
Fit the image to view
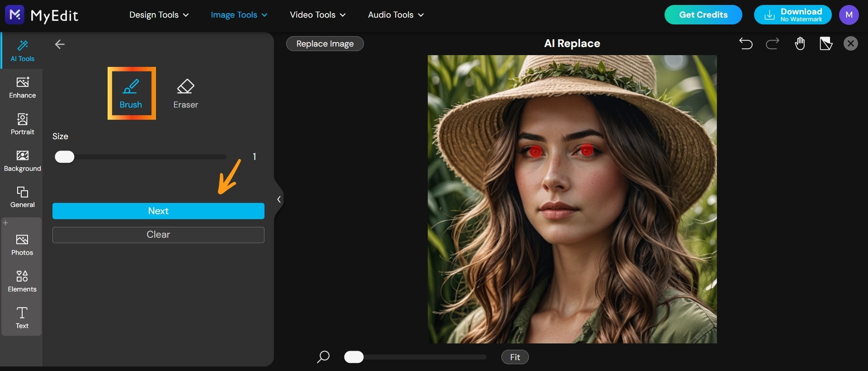tap(515, 357)
